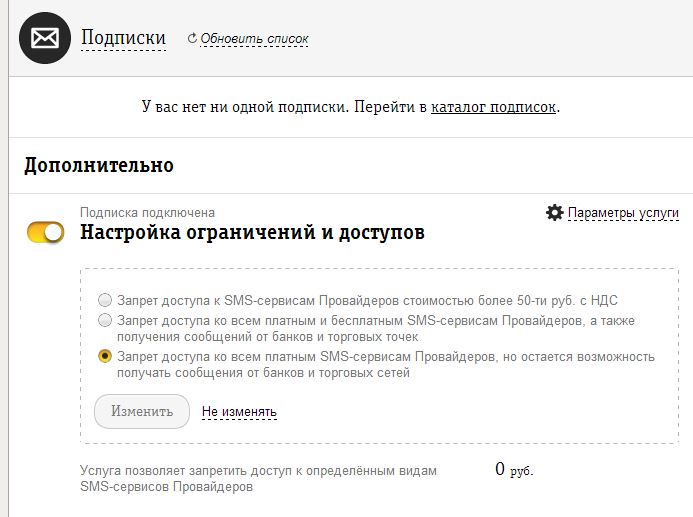Click "Настройка ограничений и доступов" title

(252, 233)
